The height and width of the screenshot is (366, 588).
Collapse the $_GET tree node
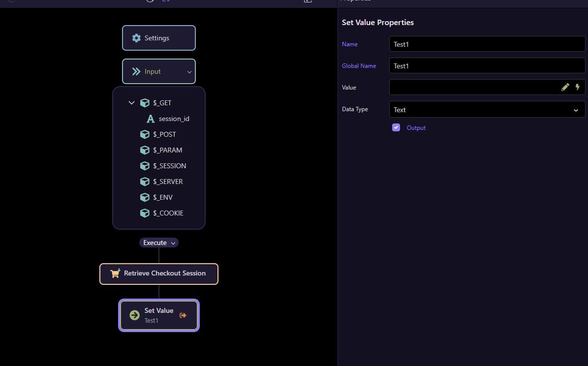coord(132,103)
